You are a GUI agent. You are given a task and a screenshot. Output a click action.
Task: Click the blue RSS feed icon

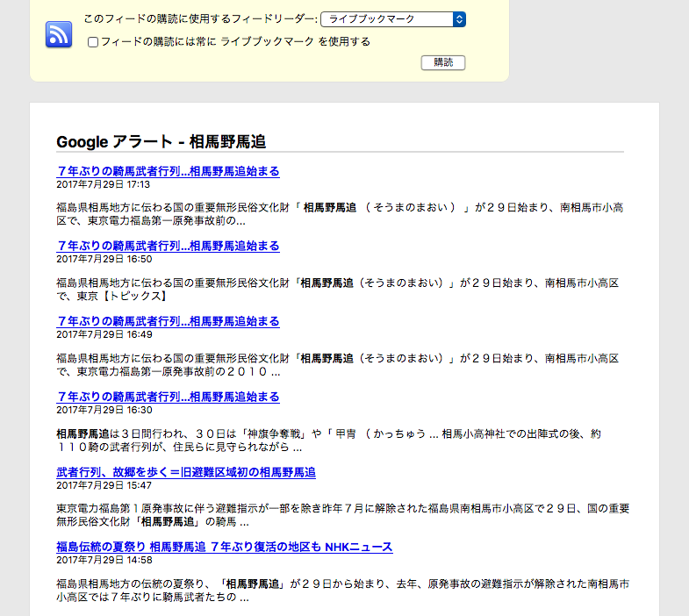[x=59, y=34]
